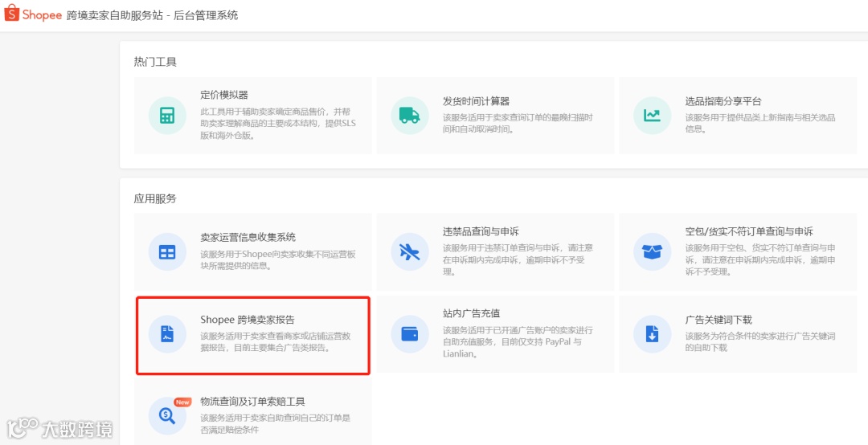868x445 pixels.
Task: Open 卖家运营信息收集系统 service title
Action: click(248, 238)
